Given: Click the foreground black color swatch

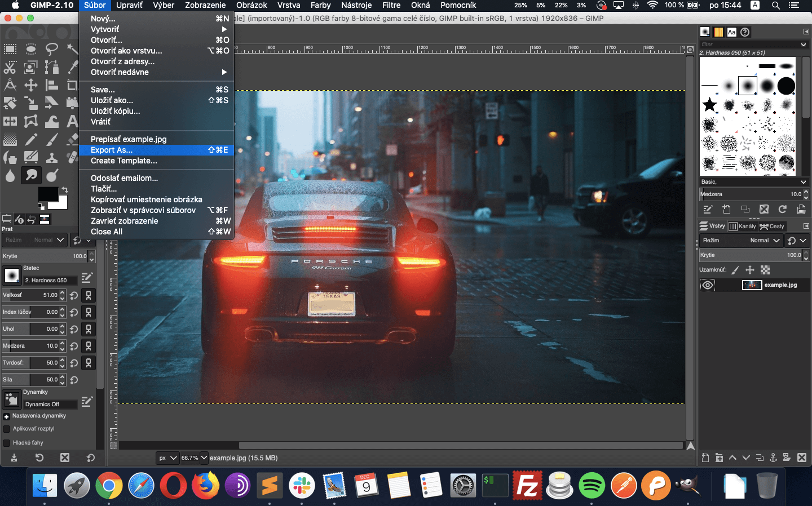Looking at the screenshot, I should pyautogui.click(x=48, y=193).
